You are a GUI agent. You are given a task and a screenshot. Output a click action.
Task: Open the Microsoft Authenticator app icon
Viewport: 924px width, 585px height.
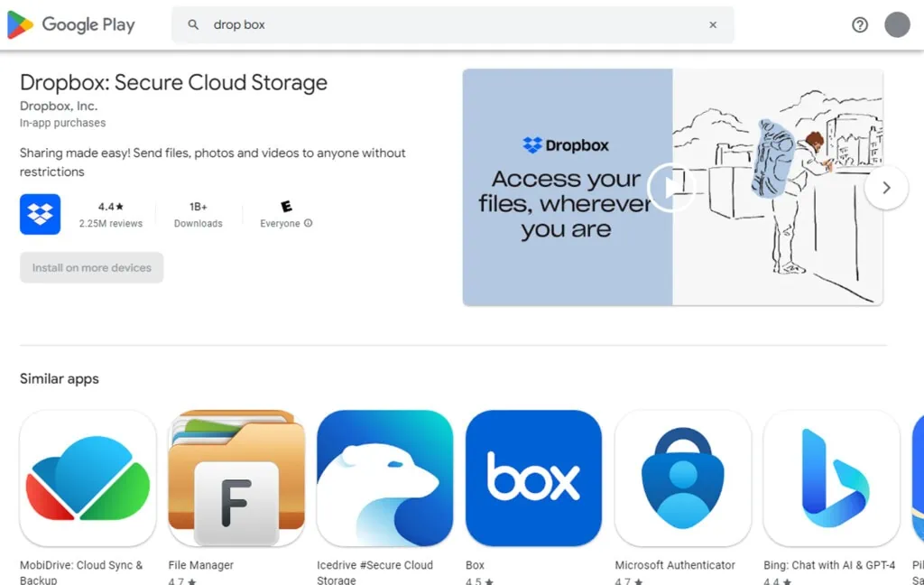[x=683, y=478]
